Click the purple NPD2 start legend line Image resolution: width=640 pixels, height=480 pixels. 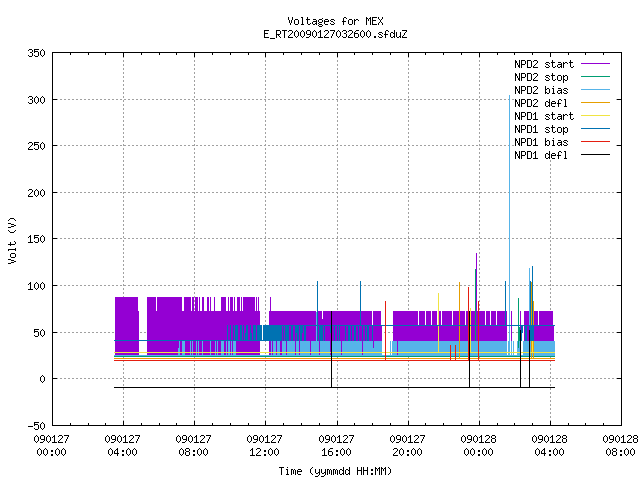(595, 64)
